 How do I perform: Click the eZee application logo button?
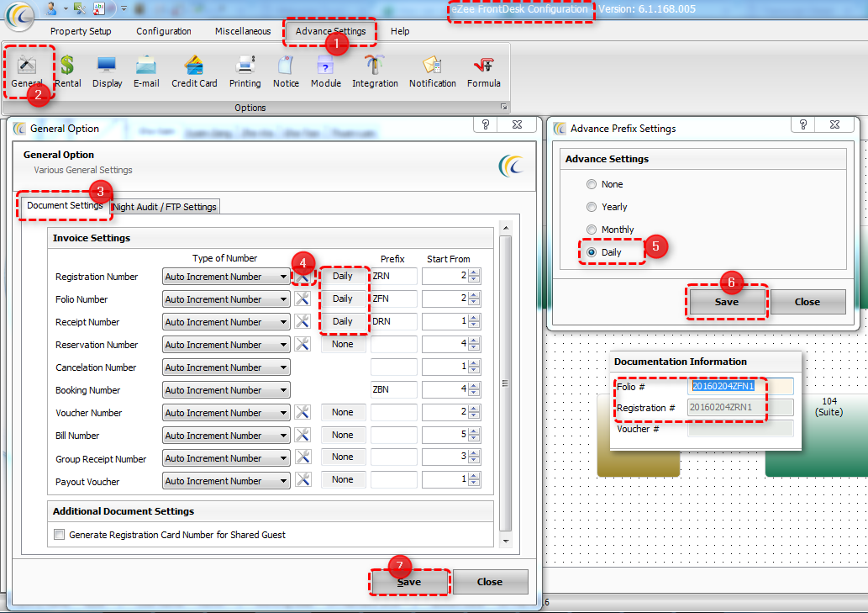point(19,15)
